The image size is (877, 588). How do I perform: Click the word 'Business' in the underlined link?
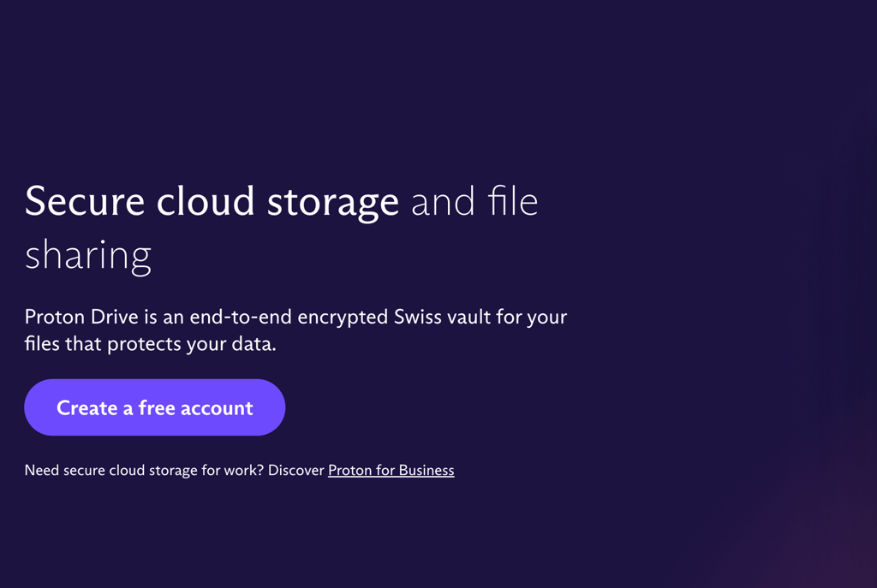tap(425, 470)
